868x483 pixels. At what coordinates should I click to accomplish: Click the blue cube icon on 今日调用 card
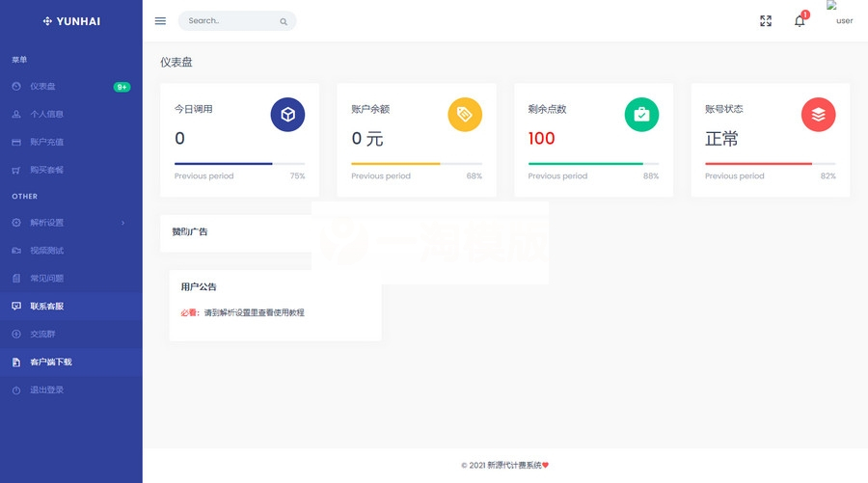pos(287,115)
